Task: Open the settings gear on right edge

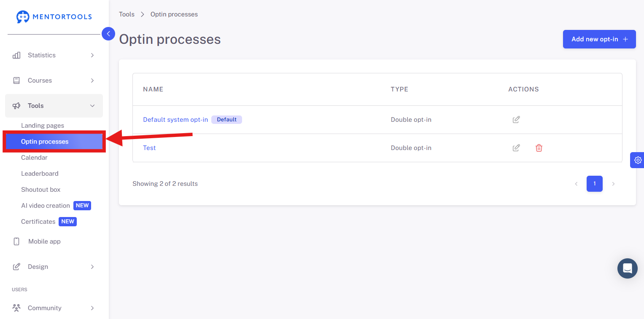Action: (637, 160)
